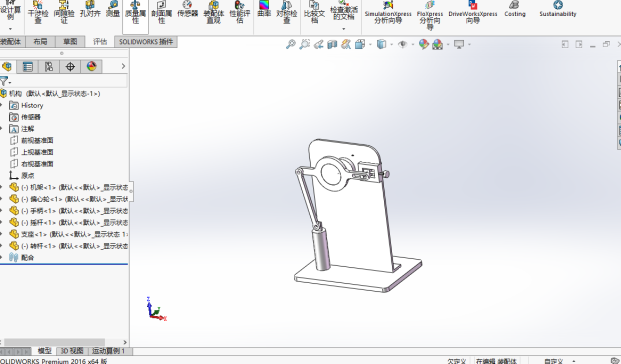Open the 运动算例 1 motion study tab
621x364 pixels.
[x=109, y=351]
